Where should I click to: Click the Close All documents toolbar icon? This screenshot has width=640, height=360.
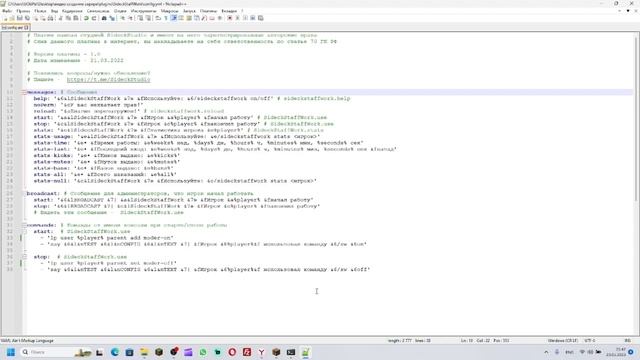tap(42, 18)
